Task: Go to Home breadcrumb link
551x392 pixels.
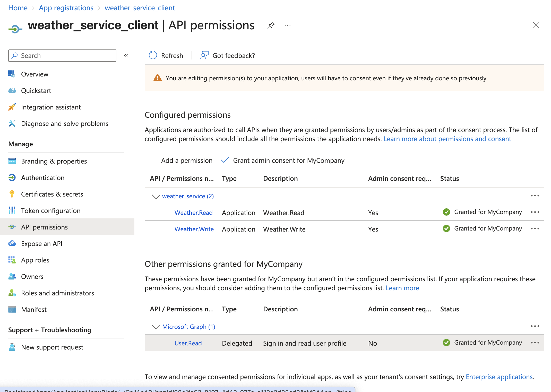Action: click(x=18, y=8)
